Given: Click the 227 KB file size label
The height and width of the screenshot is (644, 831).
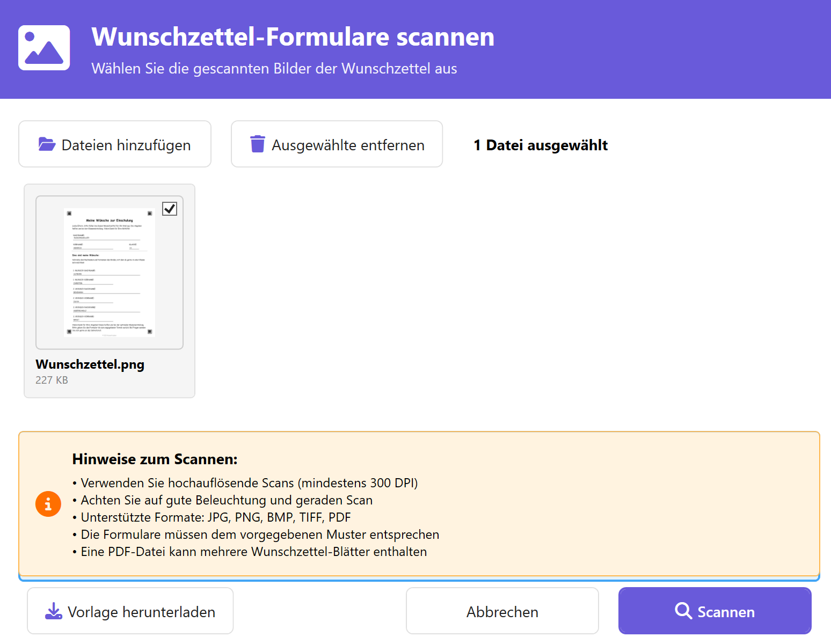Looking at the screenshot, I should pyautogui.click(x=52, y=380).
